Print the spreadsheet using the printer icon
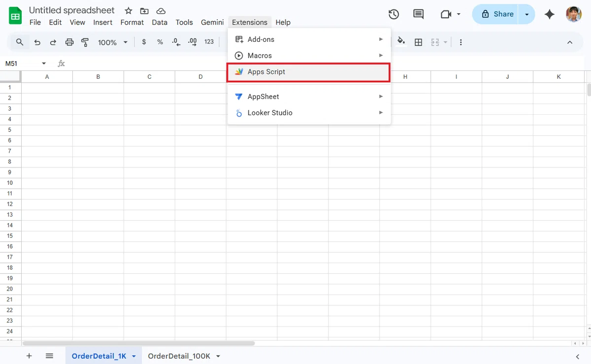The image size is (591, 364). coord(69,42)
